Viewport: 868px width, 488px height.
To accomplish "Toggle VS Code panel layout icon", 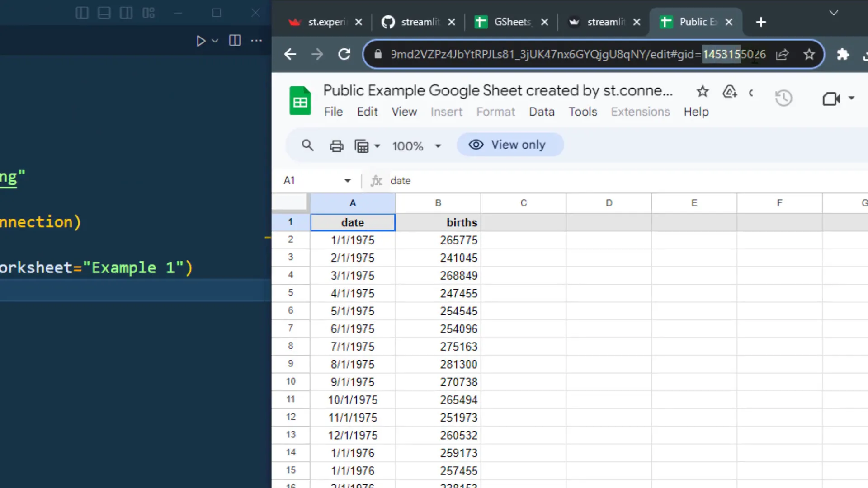I will click(104, 13).
